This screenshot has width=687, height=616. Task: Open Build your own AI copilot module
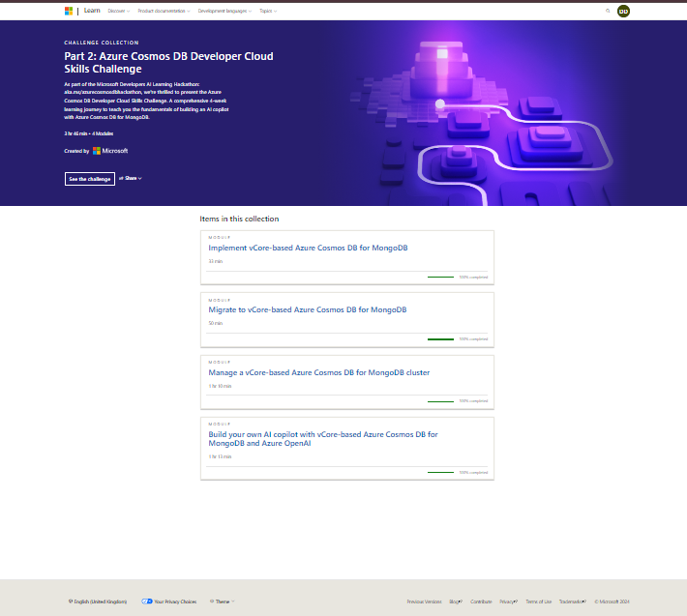coord(323,439)
